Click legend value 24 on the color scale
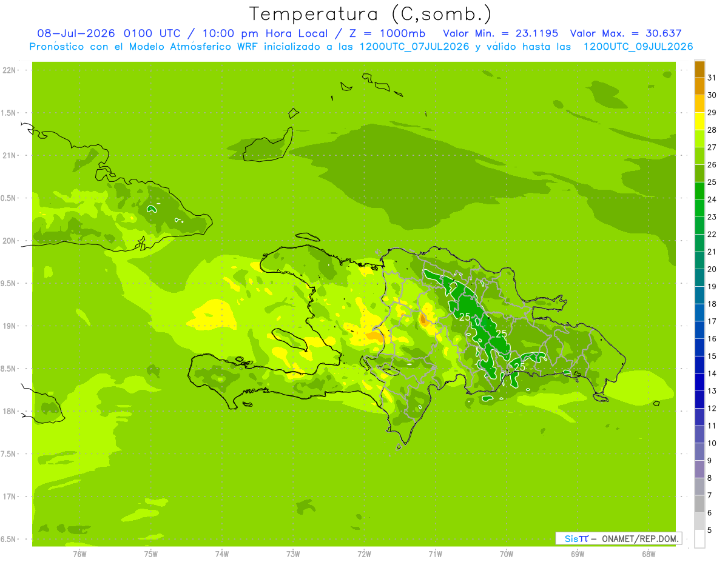 (712, 199)
